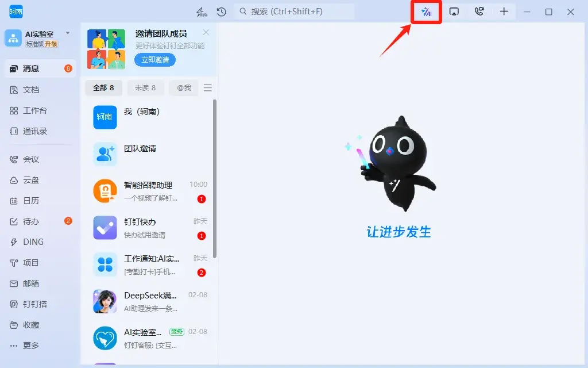Screen dimensions: 588x368
Task: Open 会议 in the sidebar
Action: (41, 159)
